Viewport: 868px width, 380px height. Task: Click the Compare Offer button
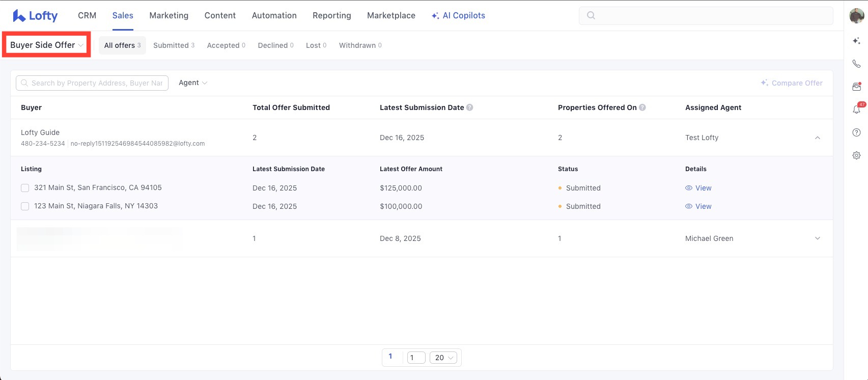[x=792, y=83]
